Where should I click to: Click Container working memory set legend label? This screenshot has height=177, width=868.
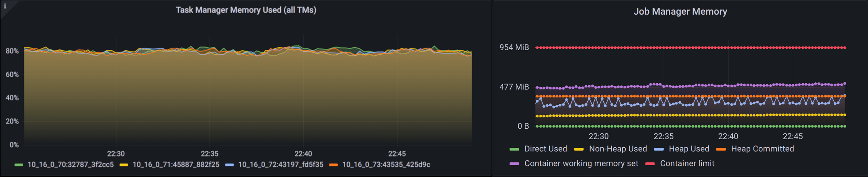click(581, 164)
